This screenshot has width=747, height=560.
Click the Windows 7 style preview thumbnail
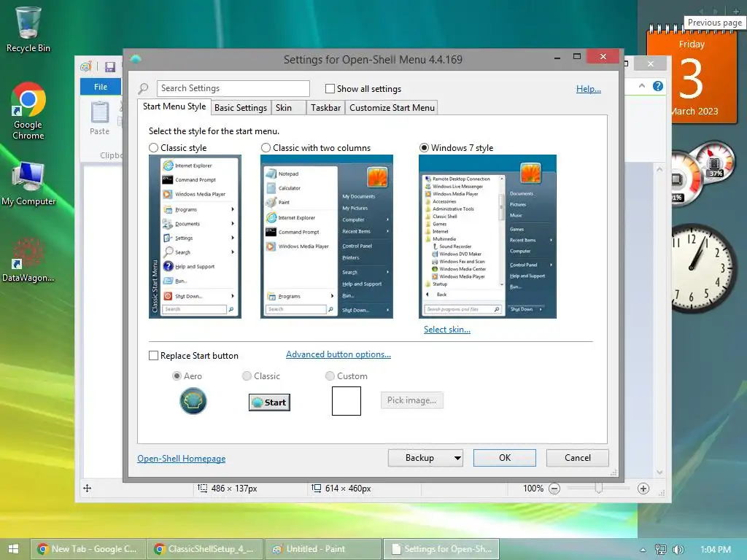(487, 236)
